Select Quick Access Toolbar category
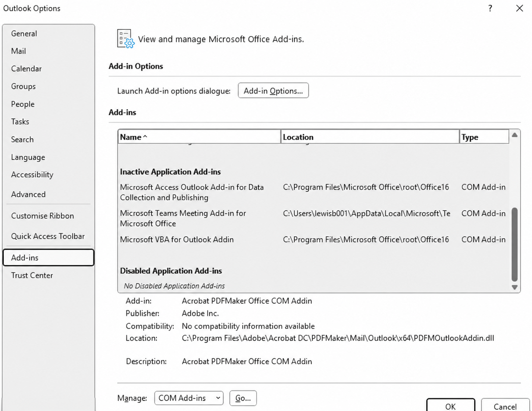This screenshot has height=411, width=532. [48, 236]
